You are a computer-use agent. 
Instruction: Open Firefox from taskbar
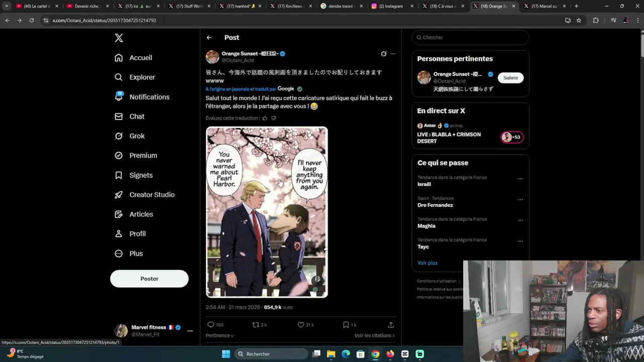tap(390, 354)
